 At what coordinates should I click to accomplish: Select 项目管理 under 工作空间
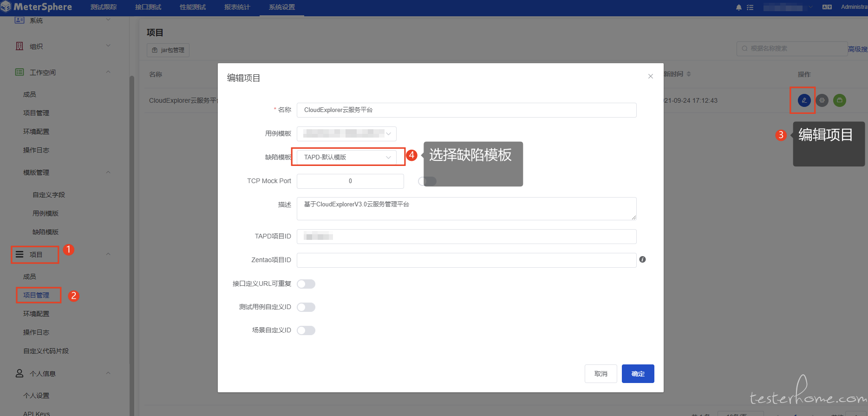tap(36, 113)
